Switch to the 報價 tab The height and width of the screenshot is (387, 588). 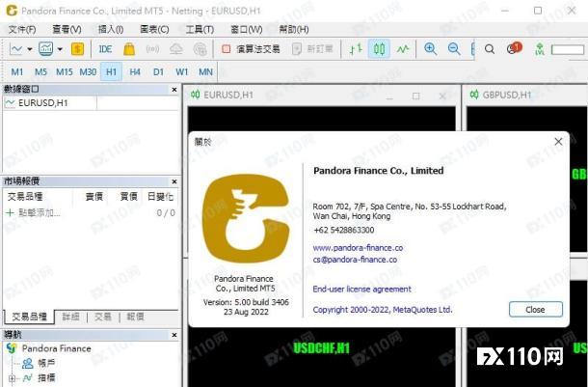pos(135,317)
